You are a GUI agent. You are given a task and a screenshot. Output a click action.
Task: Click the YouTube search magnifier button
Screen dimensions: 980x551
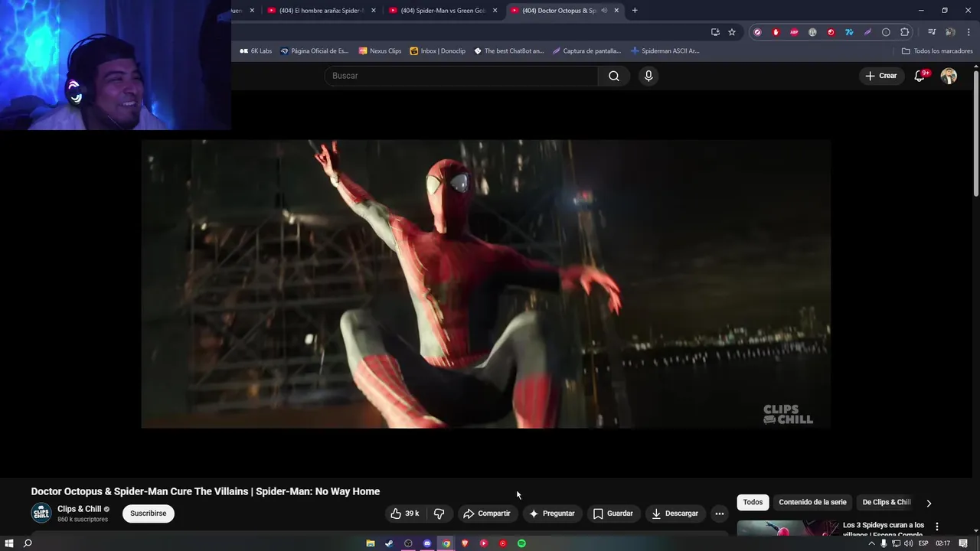pos(614,76)
